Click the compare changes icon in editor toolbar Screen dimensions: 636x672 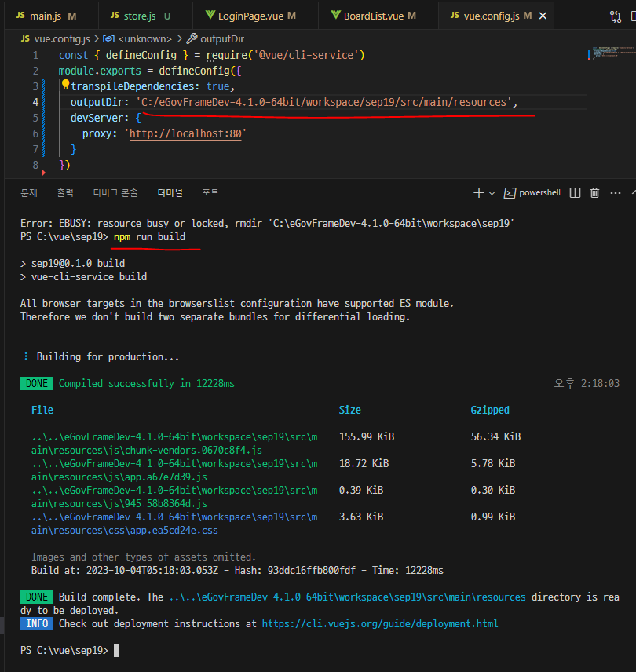(x=615, y=16)
